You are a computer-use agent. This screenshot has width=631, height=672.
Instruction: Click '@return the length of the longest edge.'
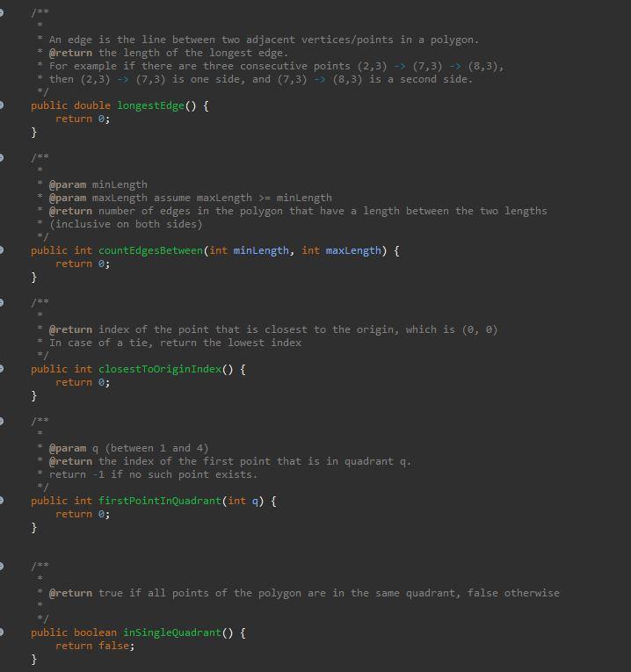pos(169,53)
